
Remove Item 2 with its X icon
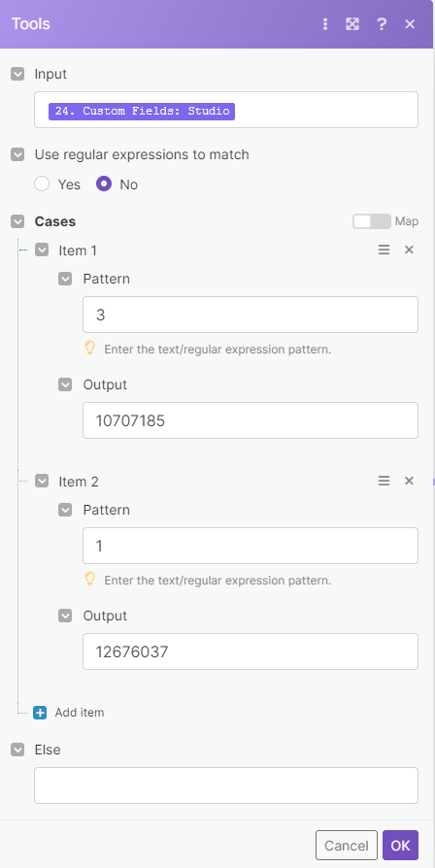click(409, 481)
